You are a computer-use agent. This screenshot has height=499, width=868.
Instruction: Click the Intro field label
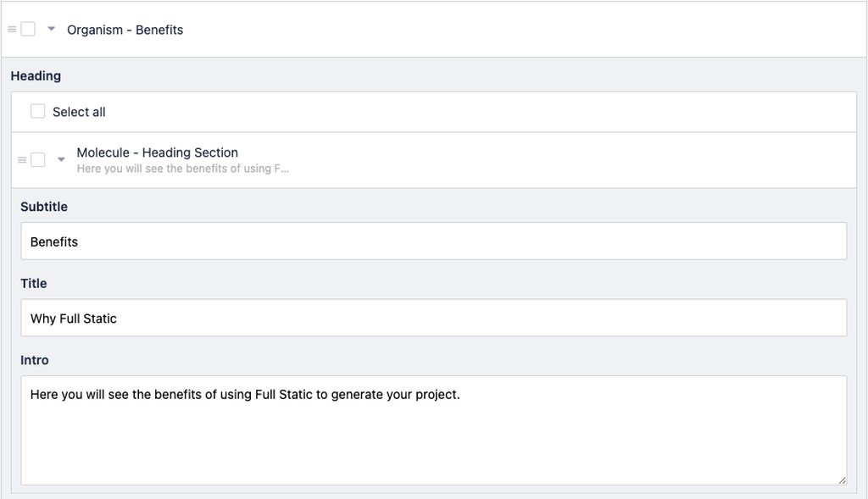tap(34, 360)
